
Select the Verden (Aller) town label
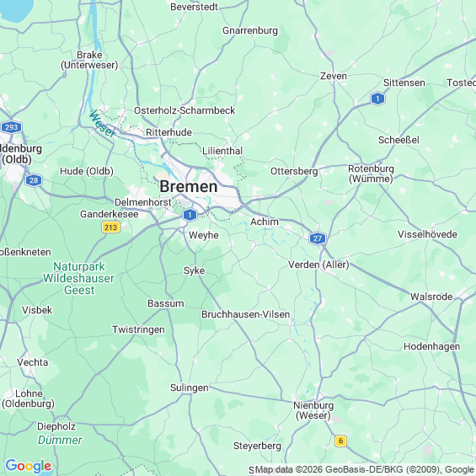click(x=318, y=265)
